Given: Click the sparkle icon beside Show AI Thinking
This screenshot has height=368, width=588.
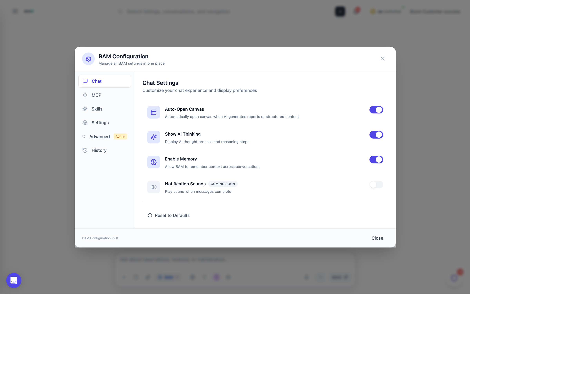Looking at the screenshot, I should click(154, 137).
